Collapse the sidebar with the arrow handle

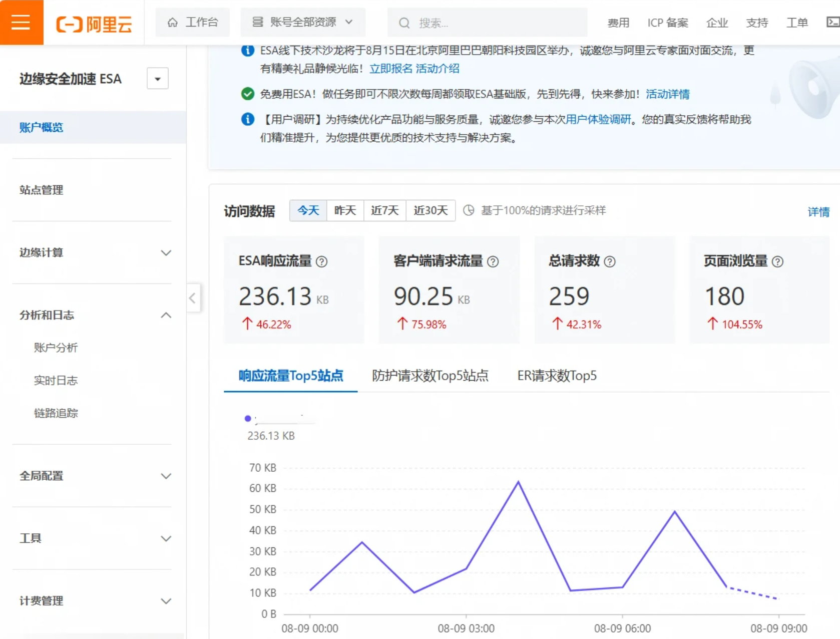coord(193,298)
